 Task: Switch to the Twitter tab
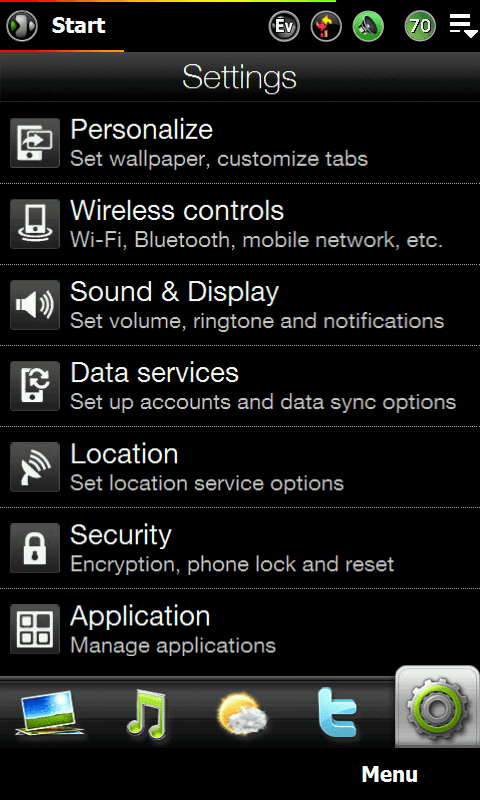[x=338, y=713]
